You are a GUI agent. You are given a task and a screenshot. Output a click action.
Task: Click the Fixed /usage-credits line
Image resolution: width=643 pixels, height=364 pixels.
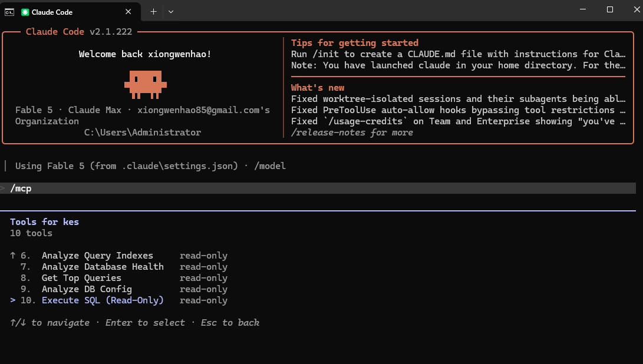[458, 121]
